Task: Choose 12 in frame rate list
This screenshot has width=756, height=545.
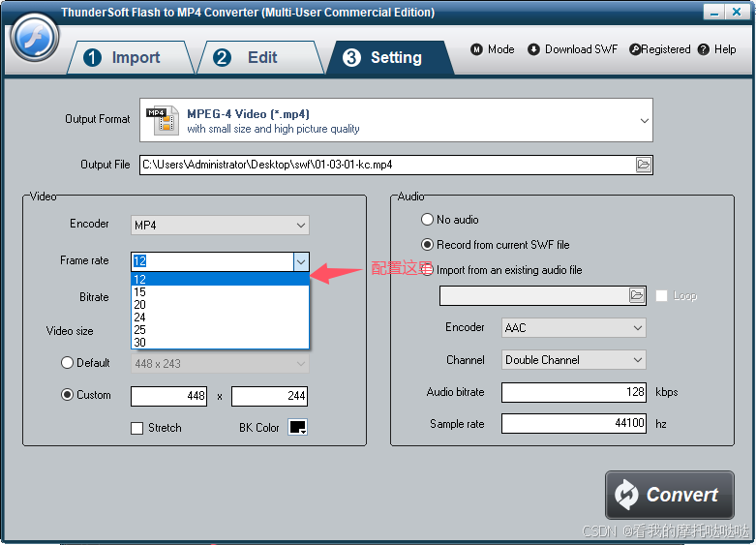Action: pyautogui.click(x=220, y=279)
